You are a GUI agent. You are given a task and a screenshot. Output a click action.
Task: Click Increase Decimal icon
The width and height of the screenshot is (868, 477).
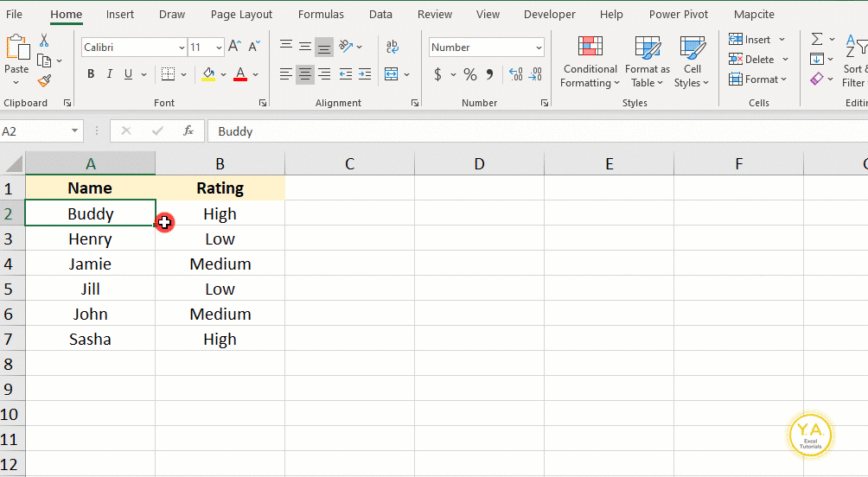coord(516,74)
